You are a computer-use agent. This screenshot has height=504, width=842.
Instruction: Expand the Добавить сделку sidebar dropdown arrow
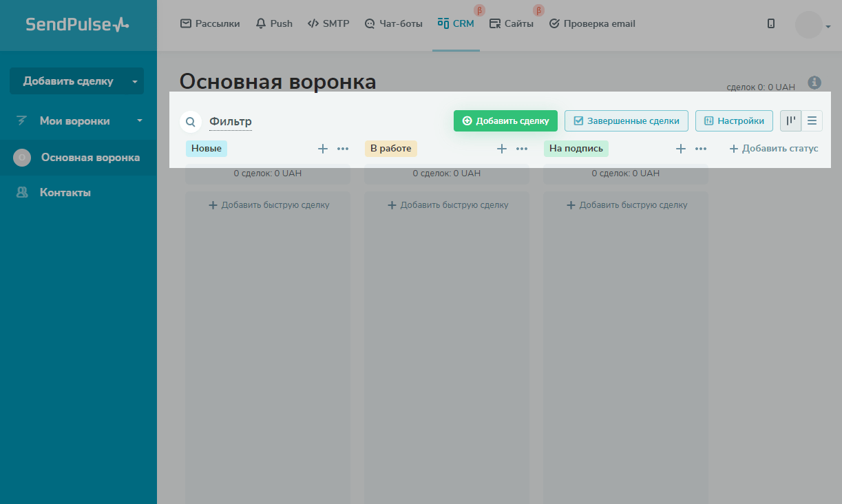pyautogui.click(x=135, y=81)
